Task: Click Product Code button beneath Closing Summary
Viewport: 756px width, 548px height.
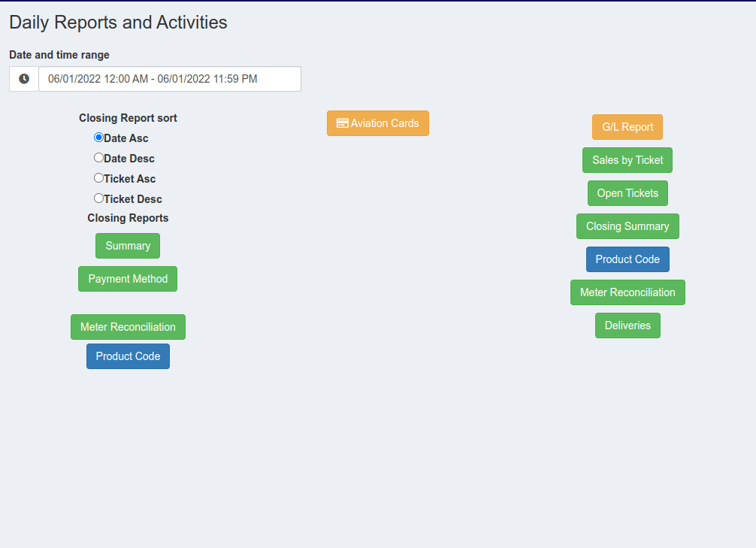Action: click(x=627, y=259)
